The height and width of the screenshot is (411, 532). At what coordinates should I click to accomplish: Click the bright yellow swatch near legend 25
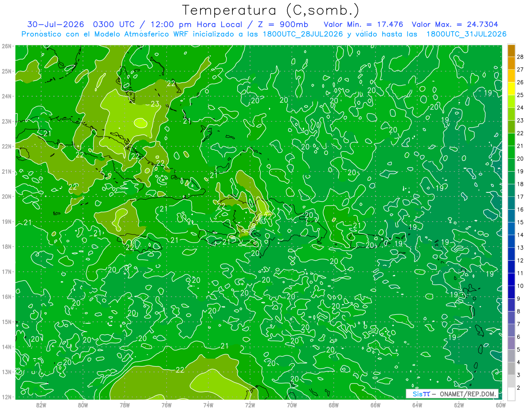click(511, 89)
